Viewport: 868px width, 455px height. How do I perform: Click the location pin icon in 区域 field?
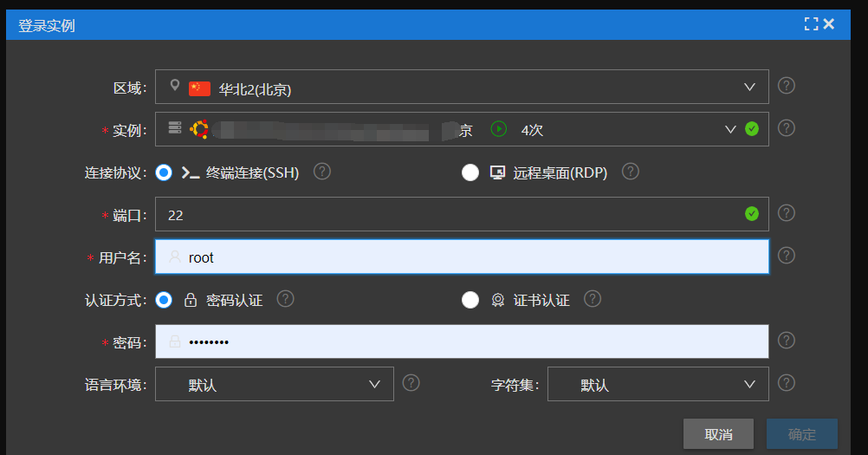coord(174,85)
